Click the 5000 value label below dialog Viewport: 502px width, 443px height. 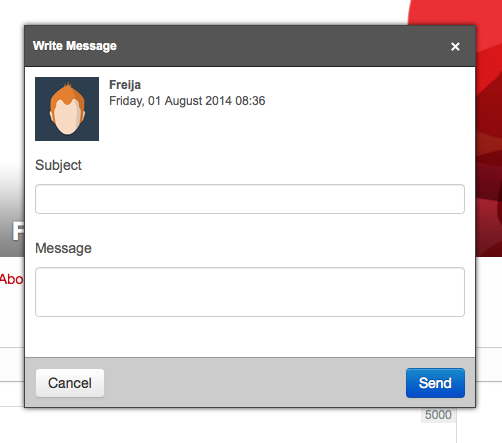pos(438,415)
